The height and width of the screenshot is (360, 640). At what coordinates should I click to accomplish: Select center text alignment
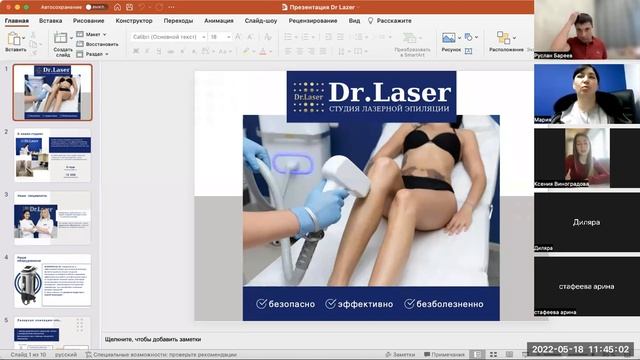[x=300, y=51]
